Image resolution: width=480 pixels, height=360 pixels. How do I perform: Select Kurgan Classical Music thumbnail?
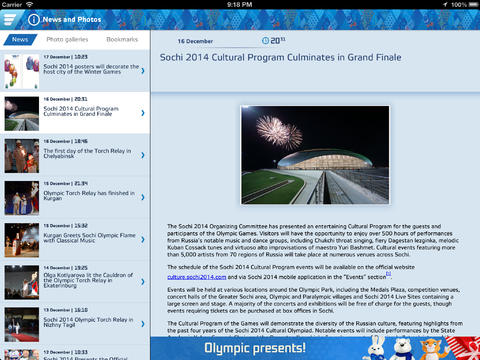click(x=22, y=240)
